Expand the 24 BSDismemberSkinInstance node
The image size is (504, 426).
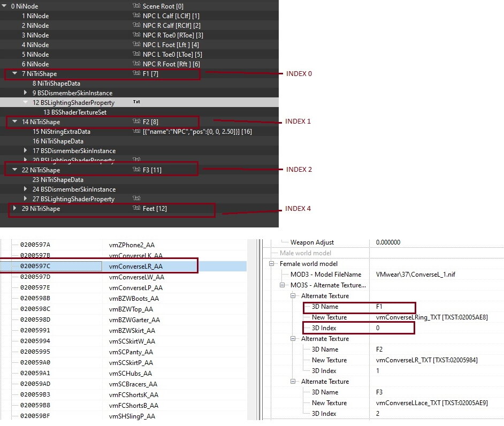coord(25,189)
